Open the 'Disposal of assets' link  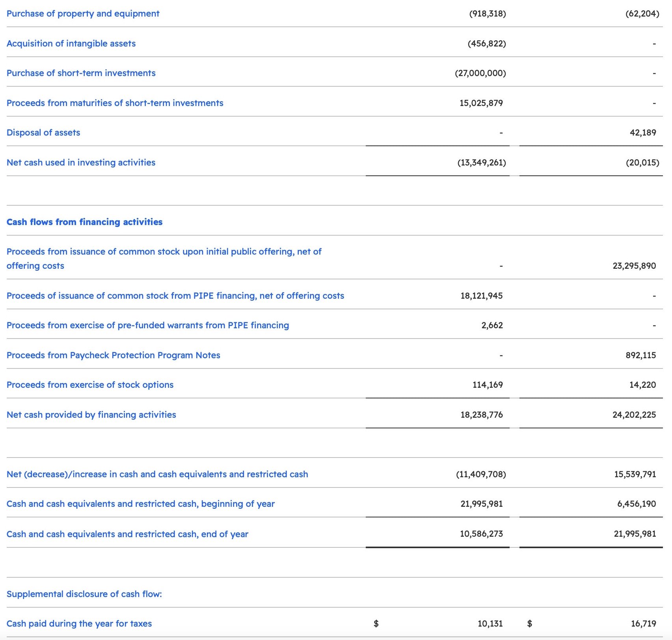(x=43, y=133)
